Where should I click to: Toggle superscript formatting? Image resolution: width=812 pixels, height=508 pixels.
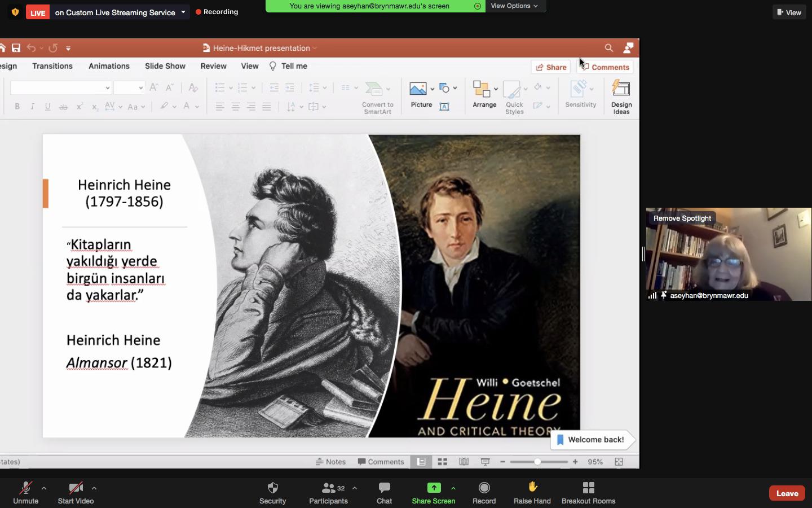pos(80,106)
